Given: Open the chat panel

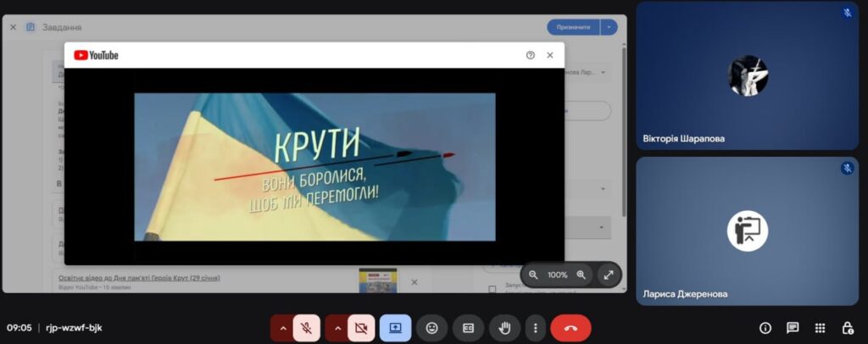Looking at the screenshot, I should (x=793, y=328).
